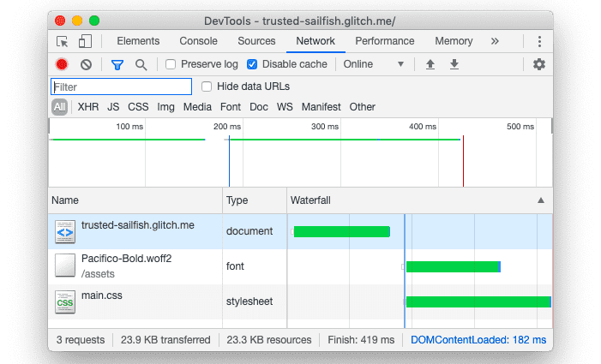
Task: Open DevTools three-dot menu
Action: pyautogui.click(x=539, y=41)
